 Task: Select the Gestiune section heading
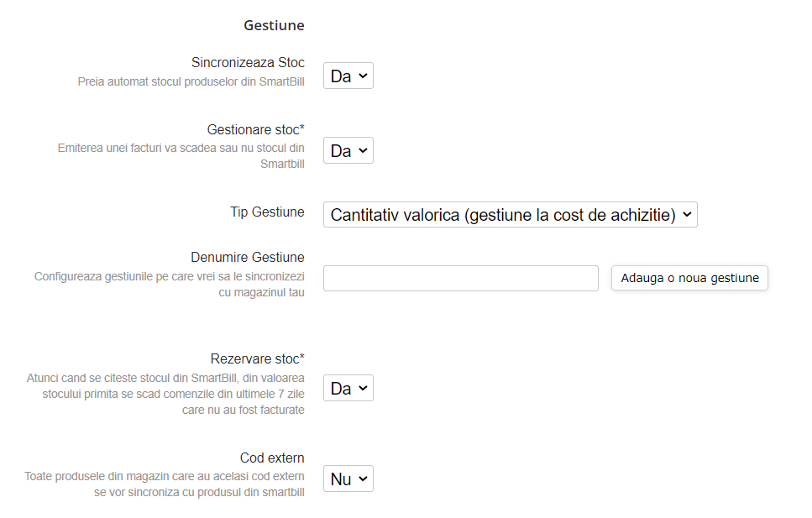274,24
